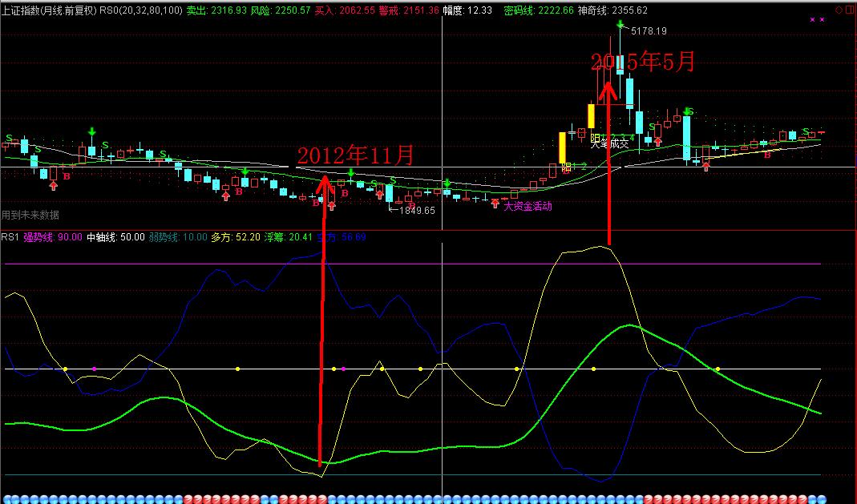Click the 幅度: 12.33 value
857x504 pixels.
click(x=467, y=10)
